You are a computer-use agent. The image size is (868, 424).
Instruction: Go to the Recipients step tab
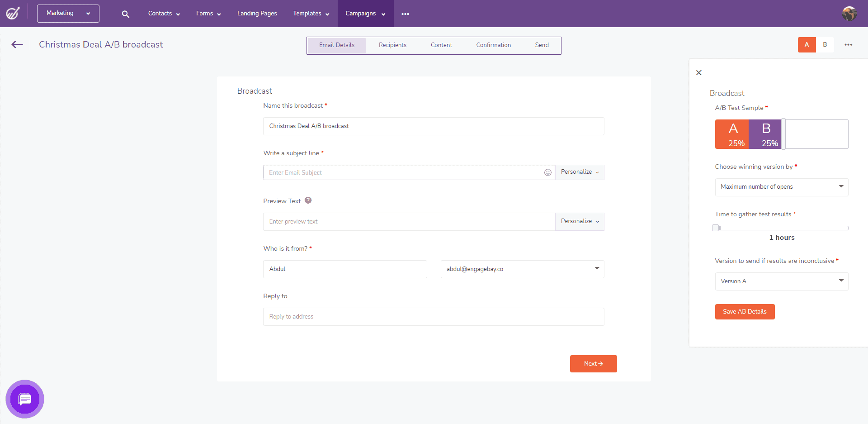coord(392,45)
